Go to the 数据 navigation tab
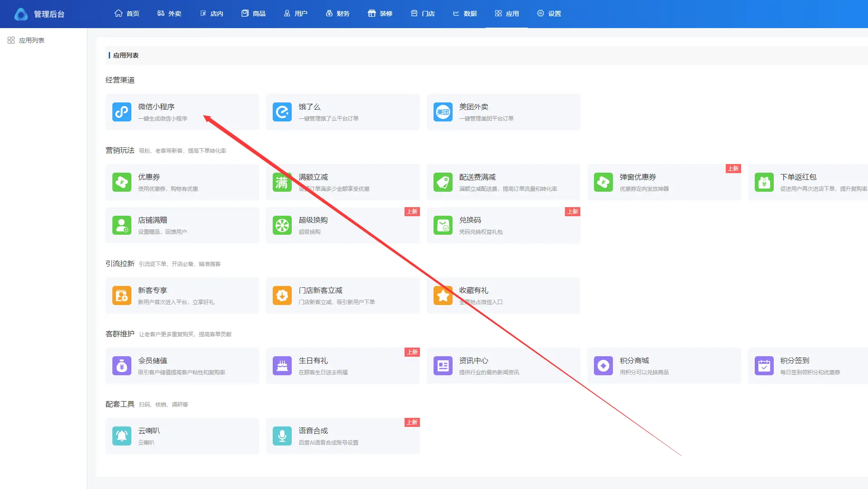 tap(465, 14)
